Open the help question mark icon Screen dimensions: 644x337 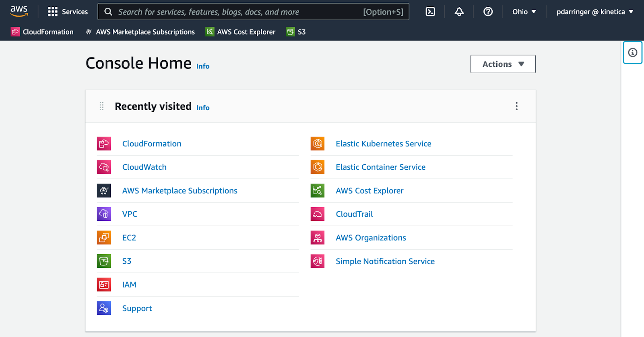488,12
